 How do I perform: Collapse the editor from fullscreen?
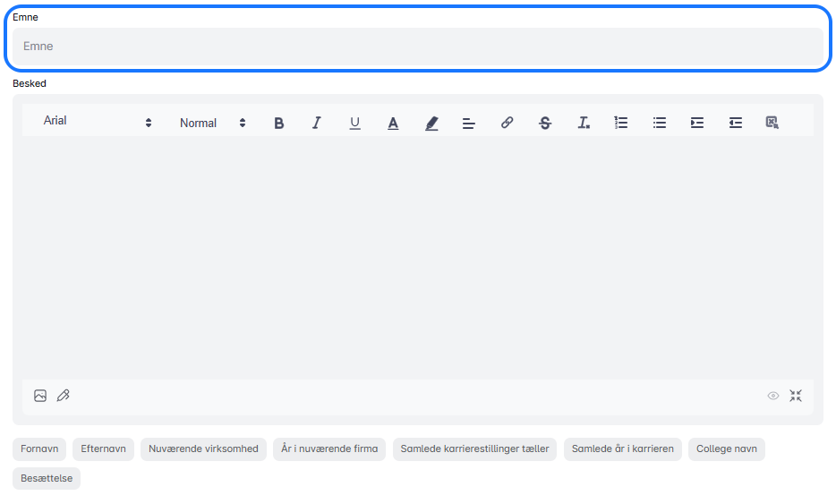796,396
